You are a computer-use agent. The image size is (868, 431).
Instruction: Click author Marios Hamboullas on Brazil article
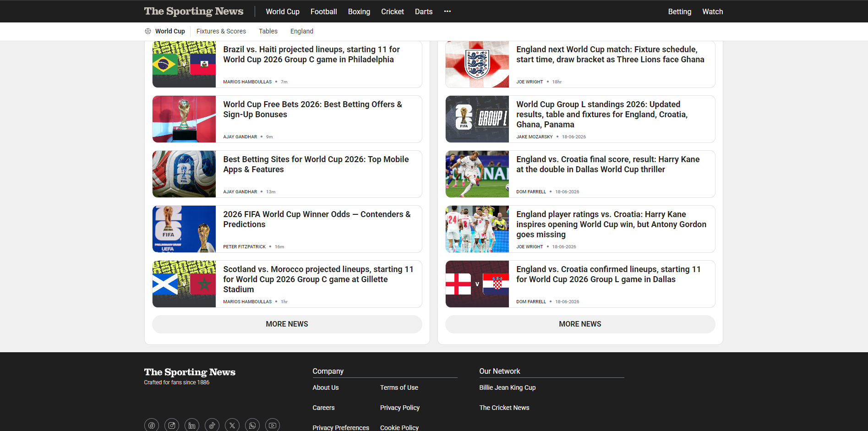point(247,82)
